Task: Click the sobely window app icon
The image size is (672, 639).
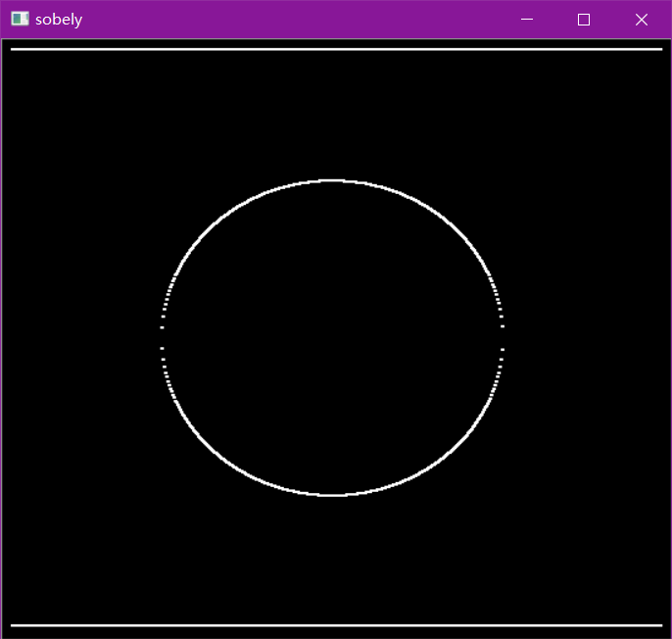Action: pos(20,19)
